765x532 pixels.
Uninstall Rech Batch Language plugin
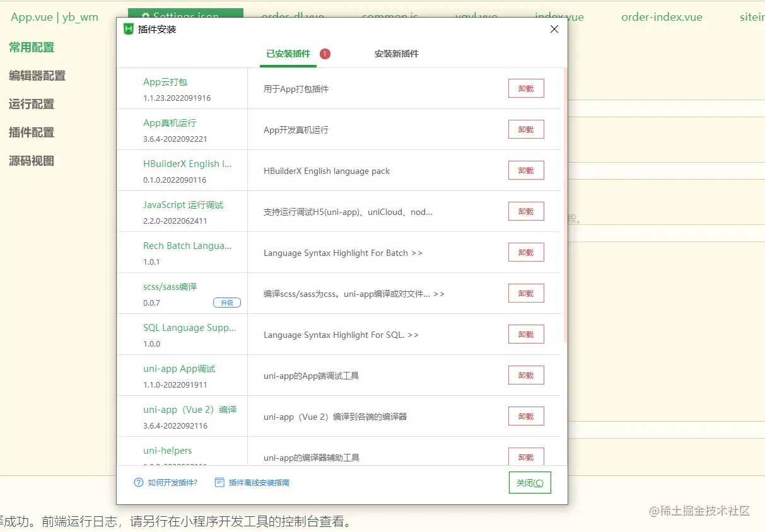(526, 253)
